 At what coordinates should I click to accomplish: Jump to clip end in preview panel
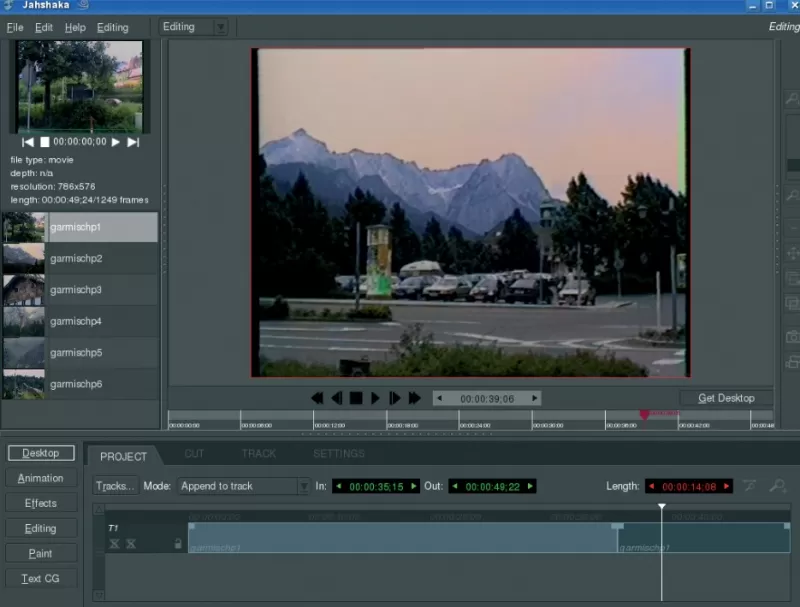(132, 142)
